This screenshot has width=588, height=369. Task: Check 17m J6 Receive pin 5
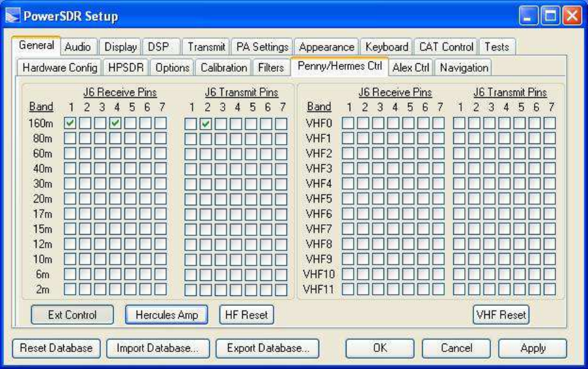pos(130,214)
